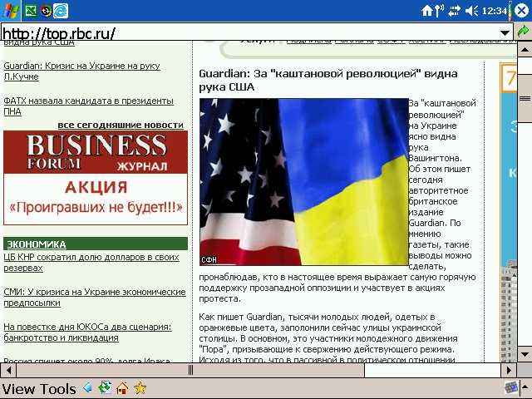
Task: Click the horizontal scrollbar right arrow
Action: pyautogui.click(x=509, y=370)
